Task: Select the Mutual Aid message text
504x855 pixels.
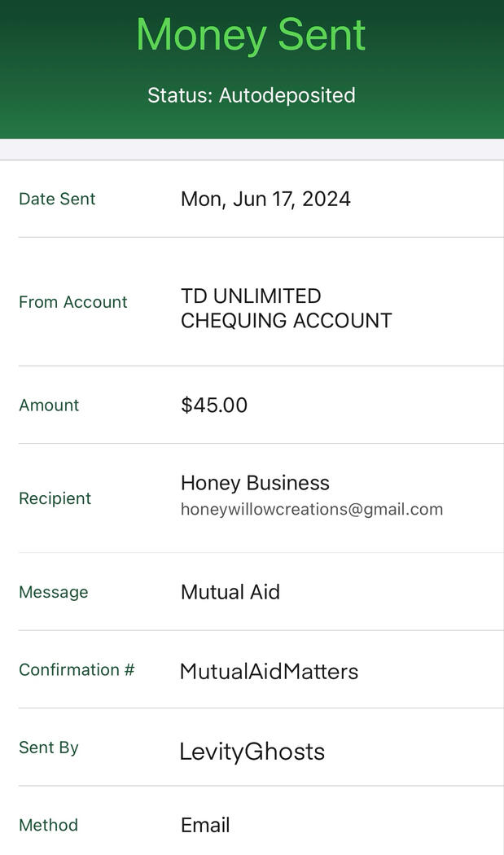Action: (x=230, y=592)
